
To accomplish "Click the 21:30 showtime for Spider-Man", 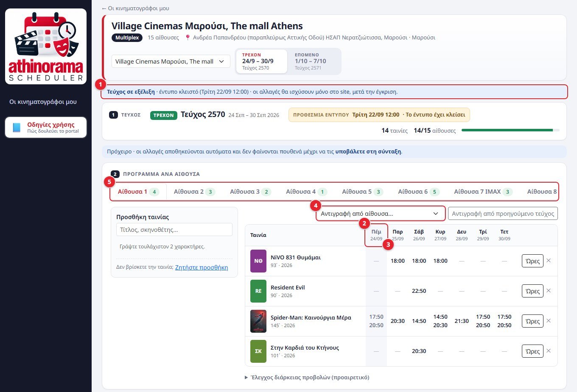I will [x=462, y=321].
